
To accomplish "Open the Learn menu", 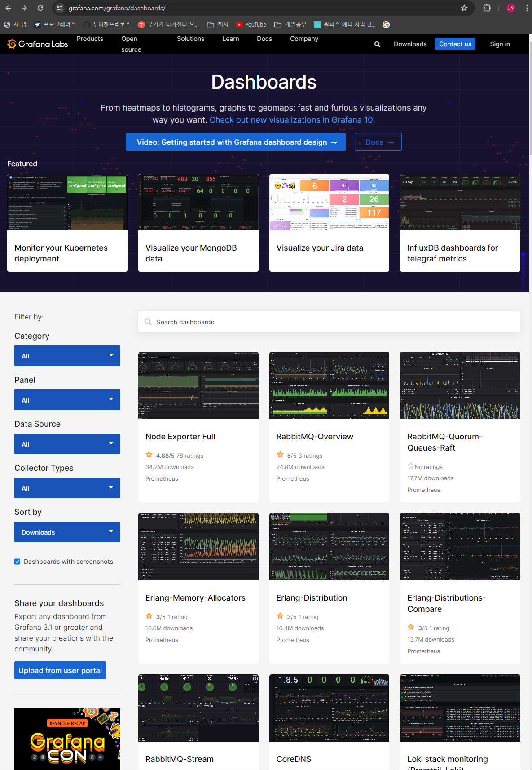I will tap(230, 39).
